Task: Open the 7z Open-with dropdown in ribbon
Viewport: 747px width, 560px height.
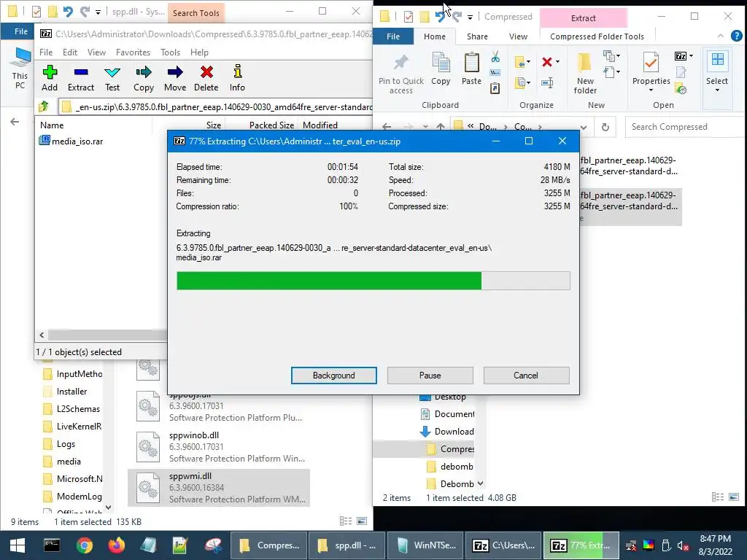Action: coord(692,56)
